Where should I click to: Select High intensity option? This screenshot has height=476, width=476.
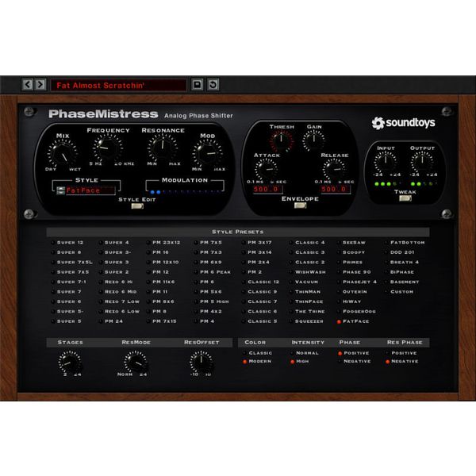(x=300, y=361)
